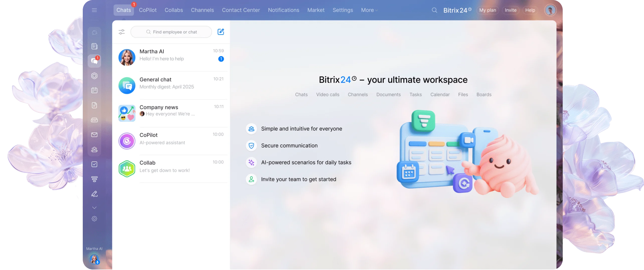This screenshot has height=270, width=644.
Task: Click the search magnifier in top bar
Action: (x=434, y=10)
